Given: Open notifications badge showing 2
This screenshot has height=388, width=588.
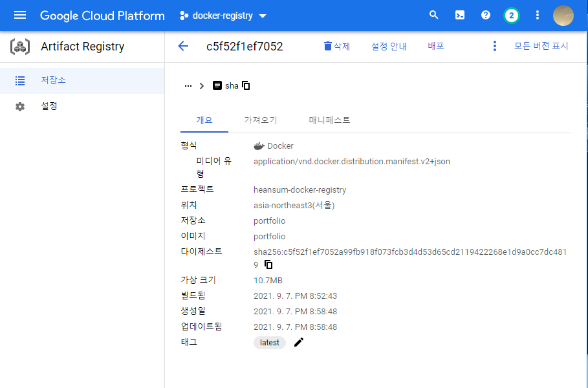Looking at the screenshot, I should click(x=512, y=16).
